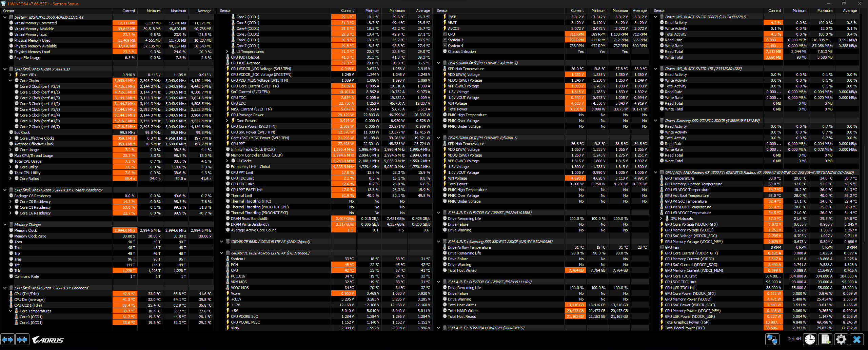This screenshot has width=868, height=350.
Task: Expand L3 Temperatures
Action: click(x=227, y=52)
